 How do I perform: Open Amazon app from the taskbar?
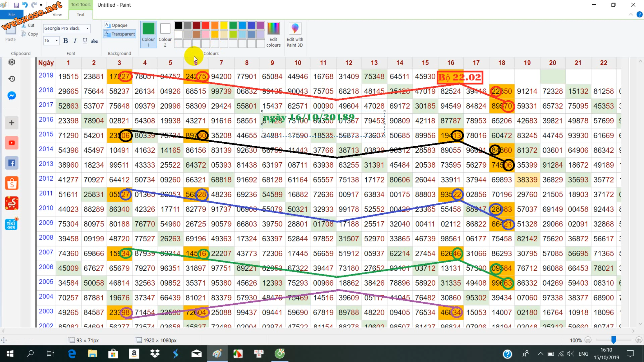(134, 354)
